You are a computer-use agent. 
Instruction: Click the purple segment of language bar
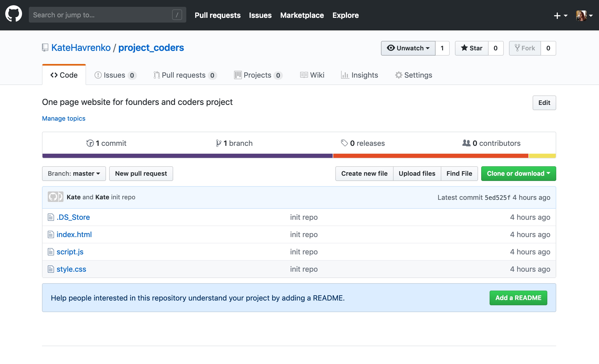pyautogui.click(x=188, y=156)
